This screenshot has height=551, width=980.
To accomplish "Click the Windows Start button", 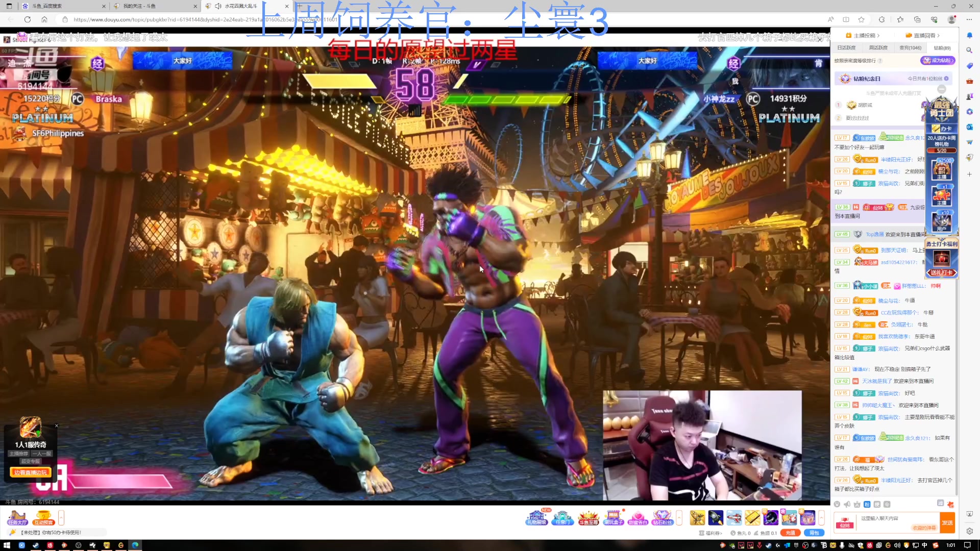I will [8, 545].
